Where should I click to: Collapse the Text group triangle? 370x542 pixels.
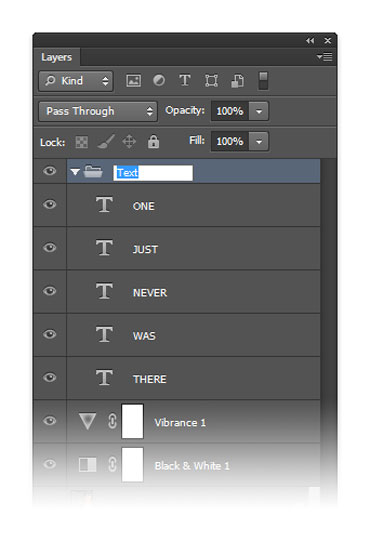click(75, 171)
